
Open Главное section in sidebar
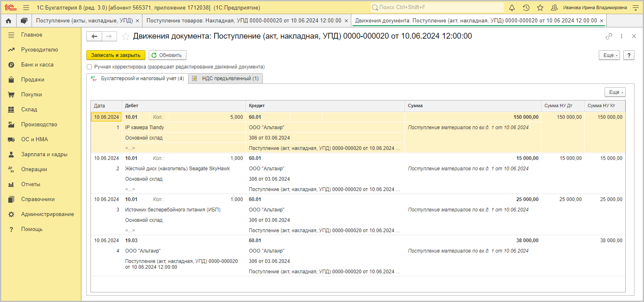point(32,35)
